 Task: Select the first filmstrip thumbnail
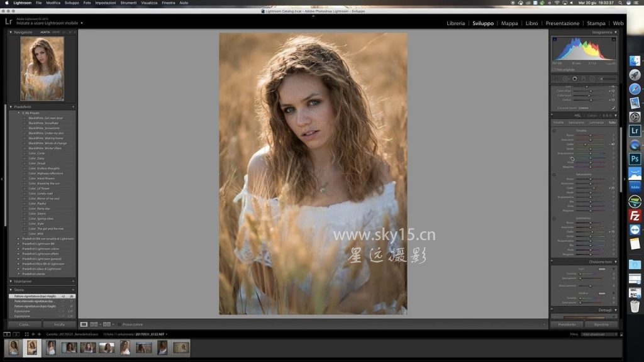[14, 348]
